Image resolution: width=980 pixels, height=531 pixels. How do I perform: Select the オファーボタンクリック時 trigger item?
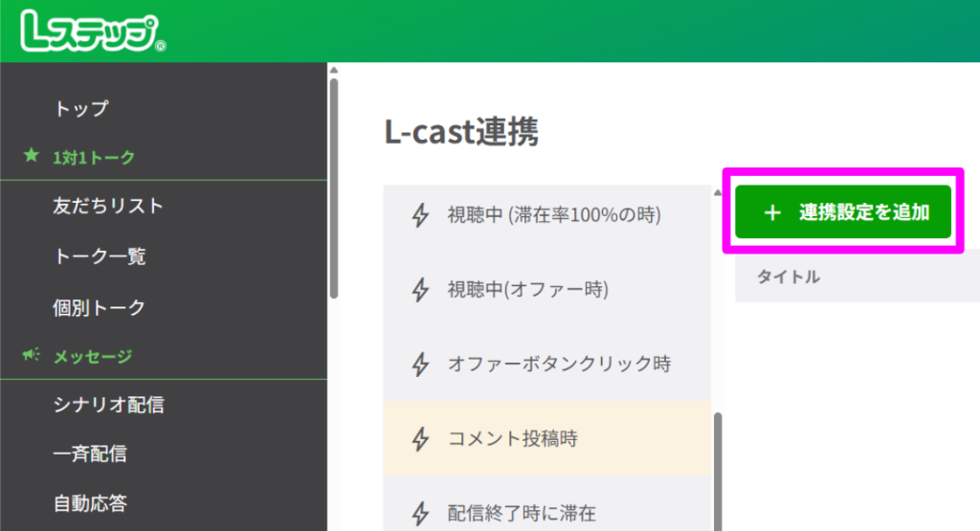point(559,364)
